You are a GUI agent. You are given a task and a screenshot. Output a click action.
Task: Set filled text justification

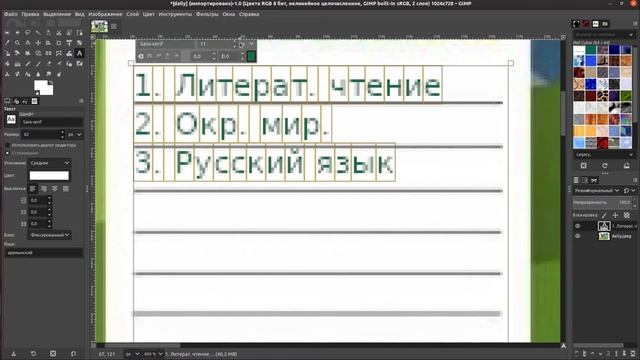click(65, 189)
